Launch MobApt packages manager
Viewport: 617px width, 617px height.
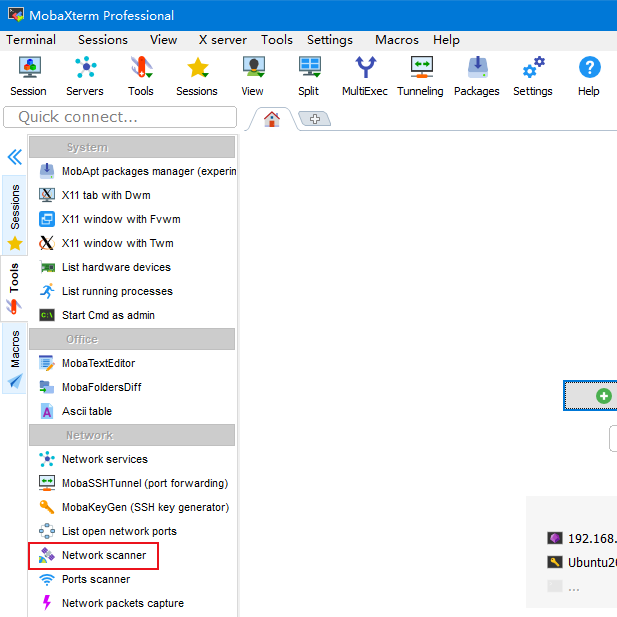138,171
